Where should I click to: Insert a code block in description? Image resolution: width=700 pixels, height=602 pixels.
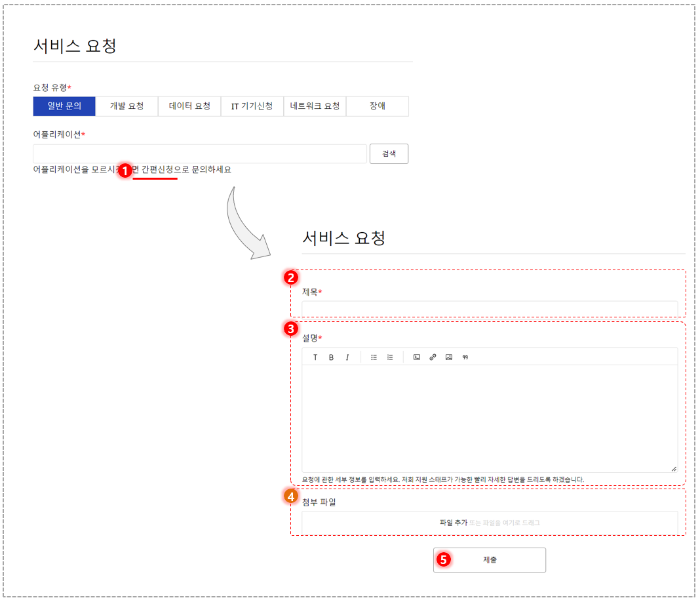click(416, 357)
